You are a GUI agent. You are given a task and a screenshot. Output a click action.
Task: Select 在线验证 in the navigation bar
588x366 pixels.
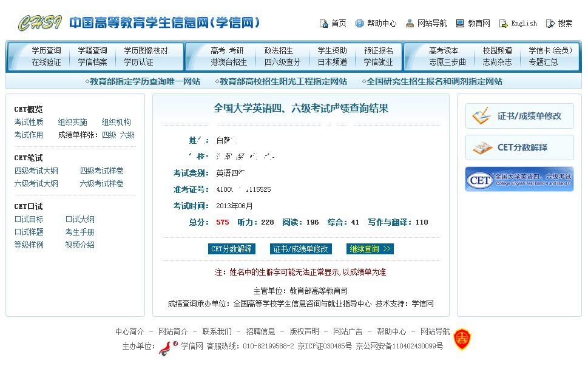click(46, 63)
